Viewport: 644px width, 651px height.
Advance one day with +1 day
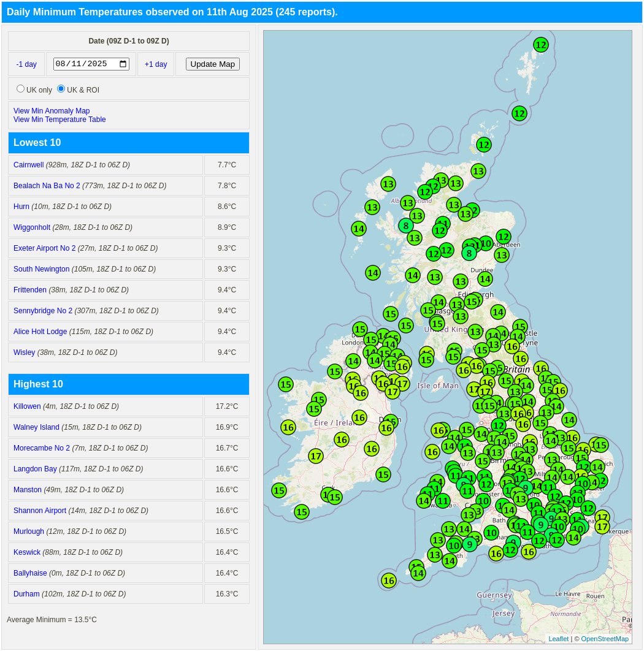pos(156,64)
